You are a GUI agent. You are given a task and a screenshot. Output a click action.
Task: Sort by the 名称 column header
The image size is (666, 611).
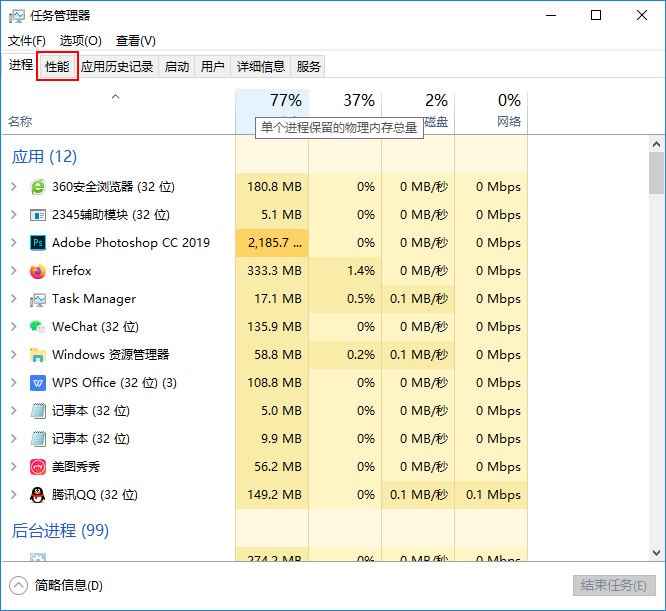tap(20, 122)
